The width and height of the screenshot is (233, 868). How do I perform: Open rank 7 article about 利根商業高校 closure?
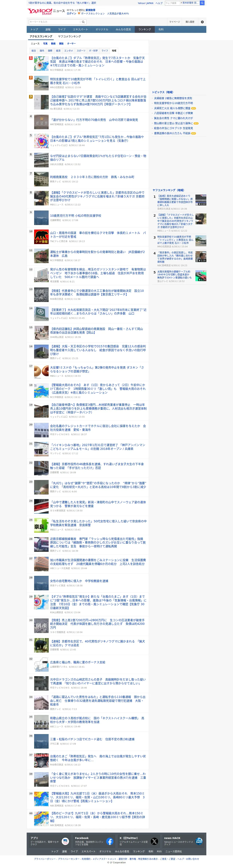click(x=92, y=177)
